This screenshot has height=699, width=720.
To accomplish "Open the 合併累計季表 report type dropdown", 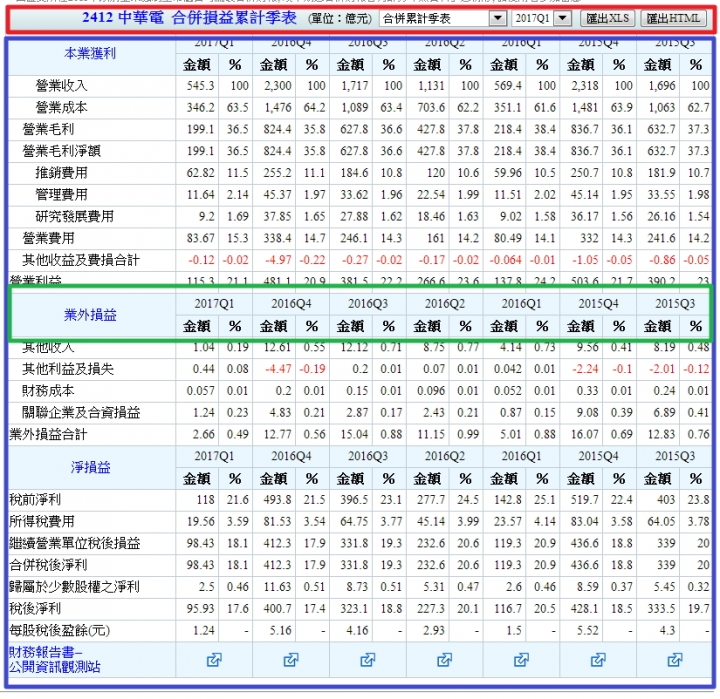I will click(x=443, y=19).
